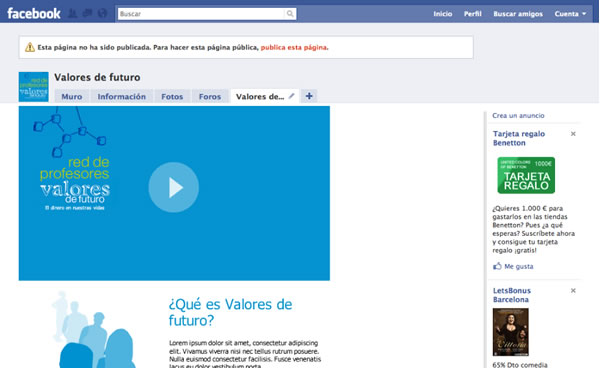Open notifications globe icon
Screen dimensions: 600x368
102,13
